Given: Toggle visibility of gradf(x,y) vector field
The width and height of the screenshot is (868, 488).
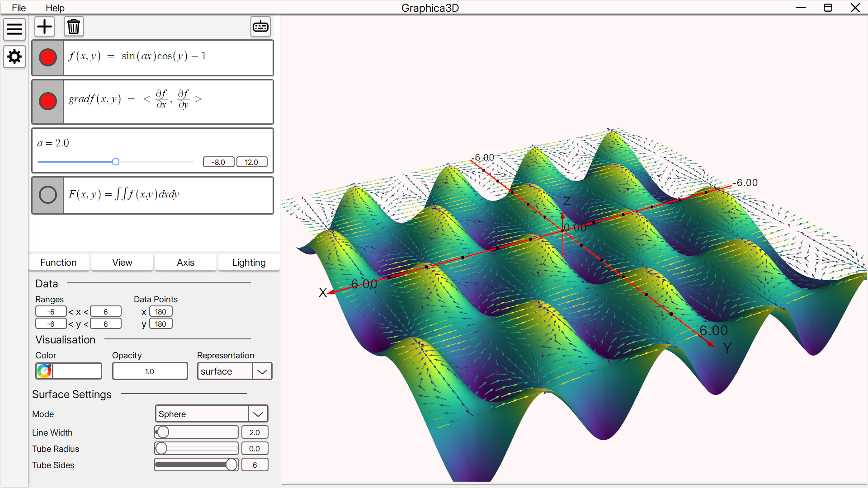Looking at the screenshot, I should pos(48,102).
